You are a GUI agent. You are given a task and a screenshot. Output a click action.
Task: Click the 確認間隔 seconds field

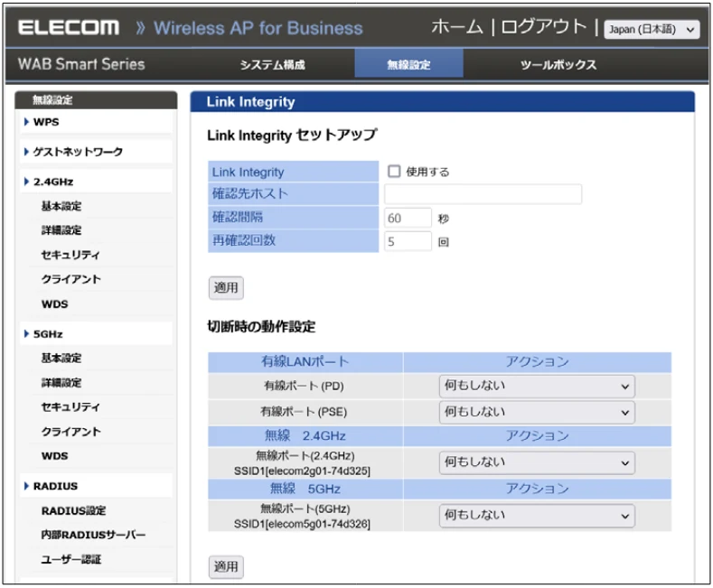coord(408,218)
